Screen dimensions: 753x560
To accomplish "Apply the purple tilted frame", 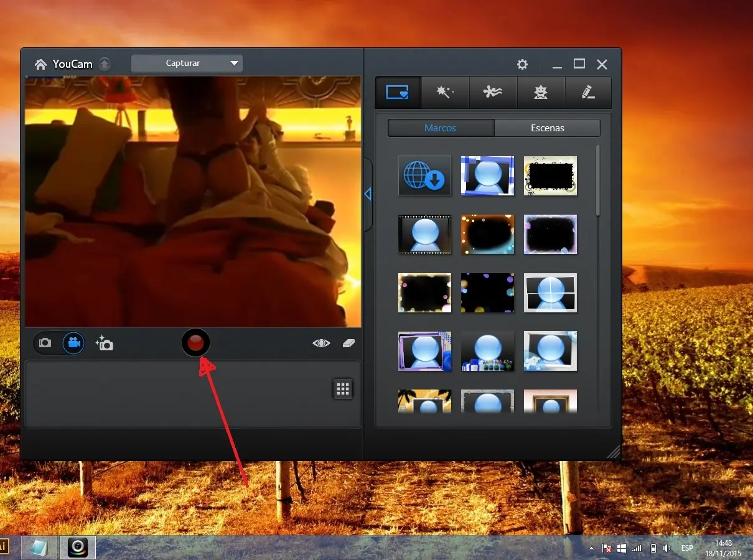I will [424, 351].
